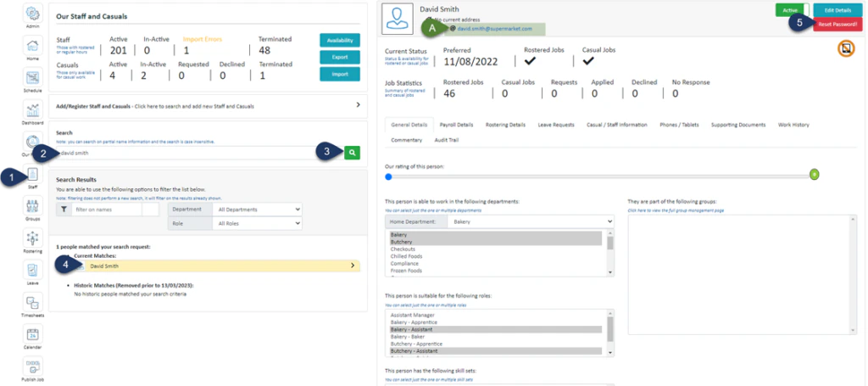The width and height of the screenshot is (868, 386).
Task: Open the Work History tab
Action: [x=793, y=125]
